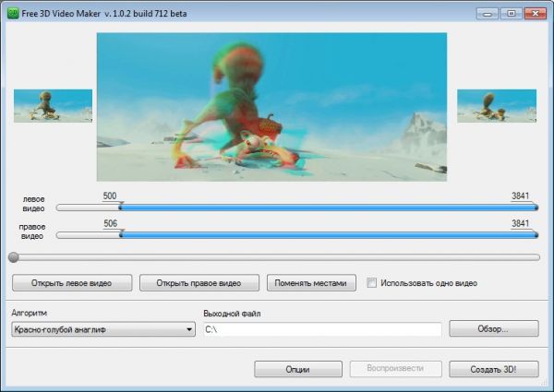Enable Использовать одно видео checkbox

pyautogui.click(x=371, y=282)
